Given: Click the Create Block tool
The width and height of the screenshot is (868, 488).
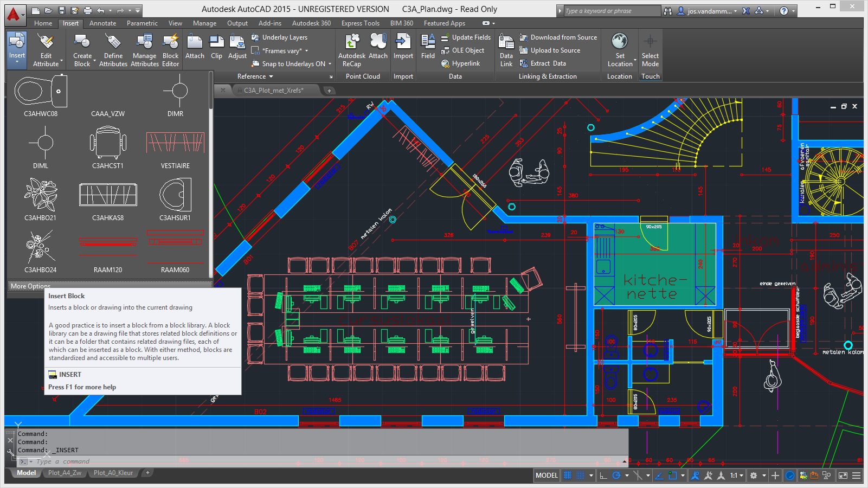Looking at the screenshot, I should click(x=82, y=49).
